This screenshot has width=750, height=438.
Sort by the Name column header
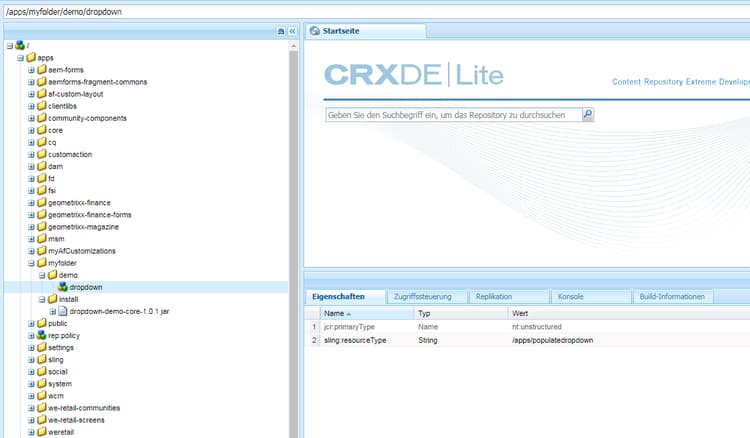[x=367, y=314]
